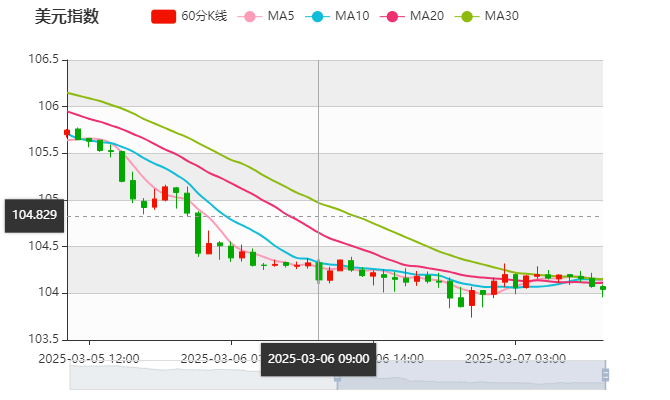This screenshot has height=400, width=670.
Task: Toggle candlestick series via 60分K线 label
Action: click(204, 17)
